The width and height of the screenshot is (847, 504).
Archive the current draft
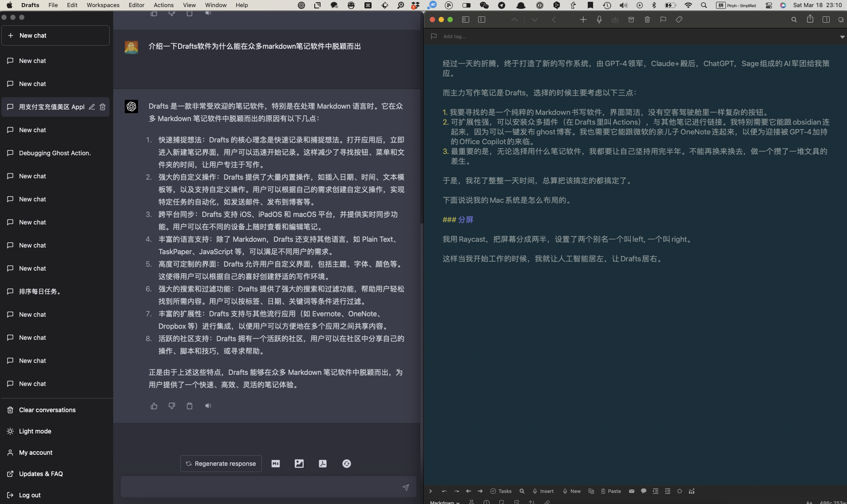(x=631, y=20)
